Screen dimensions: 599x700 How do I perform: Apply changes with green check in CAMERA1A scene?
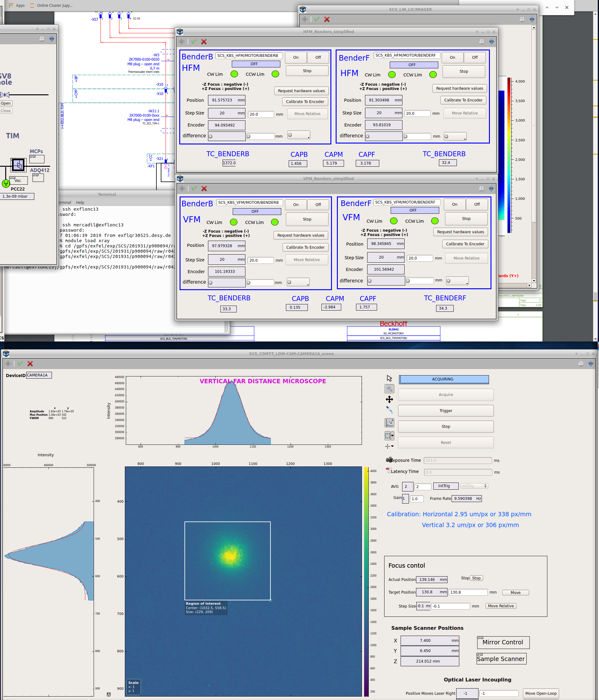20,363
